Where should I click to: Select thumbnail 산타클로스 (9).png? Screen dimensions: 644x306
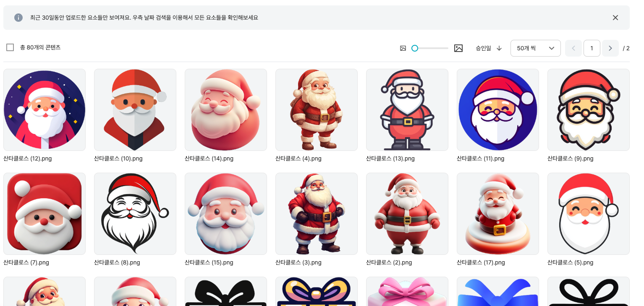[589, 110]
